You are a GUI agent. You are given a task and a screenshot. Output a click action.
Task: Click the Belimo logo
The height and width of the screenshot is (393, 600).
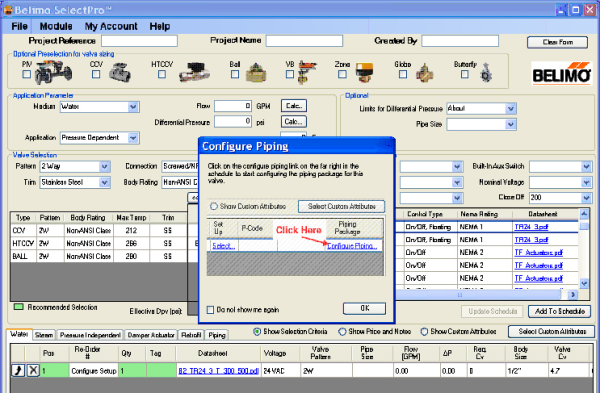561,73
